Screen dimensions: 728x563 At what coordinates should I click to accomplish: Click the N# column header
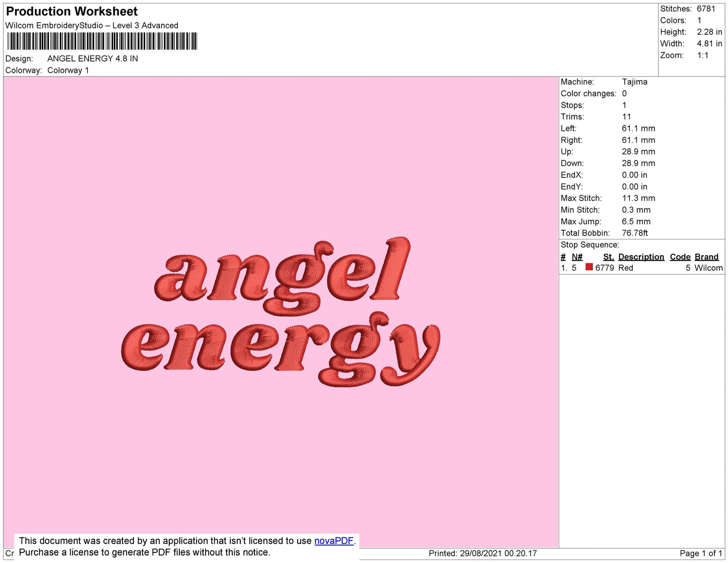point(577,257)
